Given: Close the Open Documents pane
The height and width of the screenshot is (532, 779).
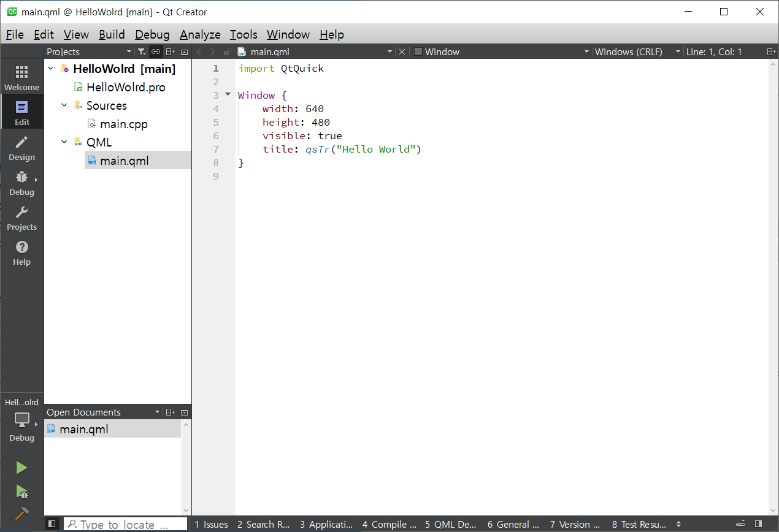Looking at the screenshot, I should pos(184,412).
